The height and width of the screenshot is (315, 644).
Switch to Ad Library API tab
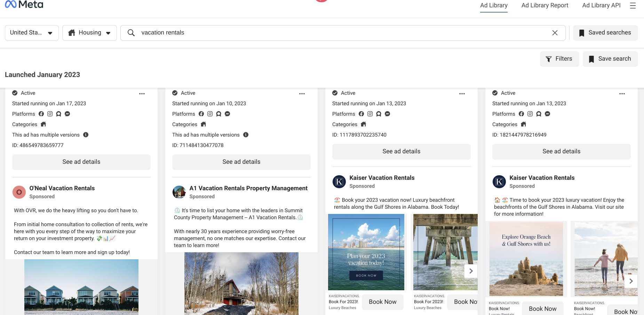pos(601,6)
